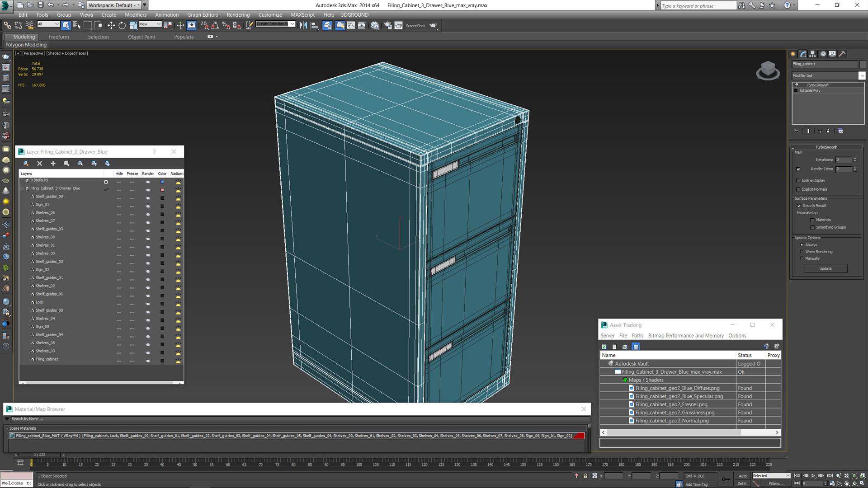This screenshot has height=488, width=868.
Task: Switch to the Object Paint ribbon tab
Action: point(142,37)
